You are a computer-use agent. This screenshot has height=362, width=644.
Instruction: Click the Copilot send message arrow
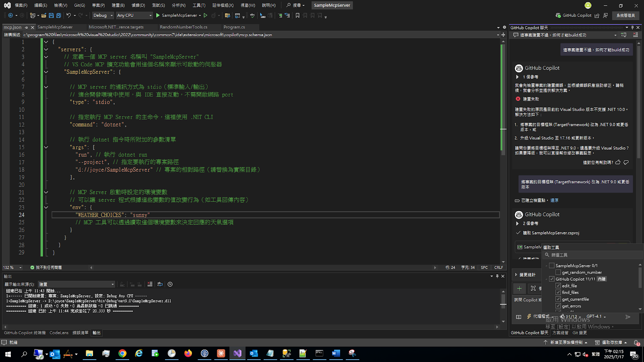627,317
